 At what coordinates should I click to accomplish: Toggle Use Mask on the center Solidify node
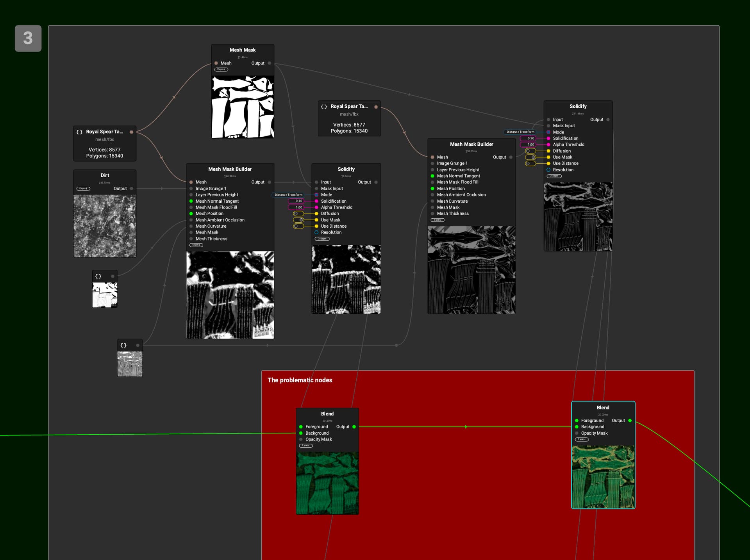pyautogui.click(x=298, y=220)
